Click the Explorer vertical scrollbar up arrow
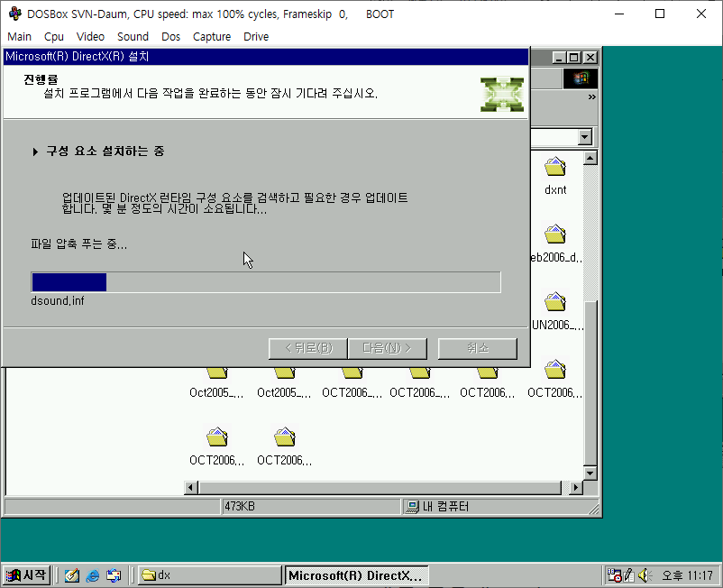This screenshot has width=723, height=588. pos(590,158)
